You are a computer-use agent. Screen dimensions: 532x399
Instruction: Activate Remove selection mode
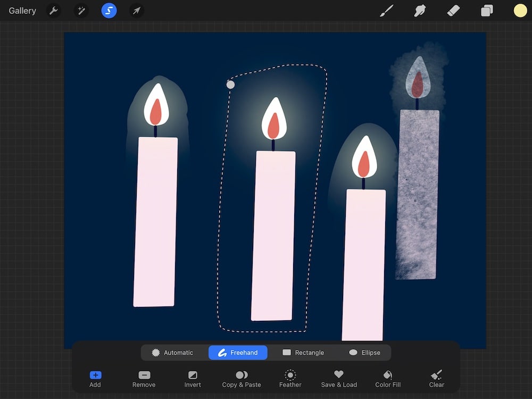coord(144,379)
